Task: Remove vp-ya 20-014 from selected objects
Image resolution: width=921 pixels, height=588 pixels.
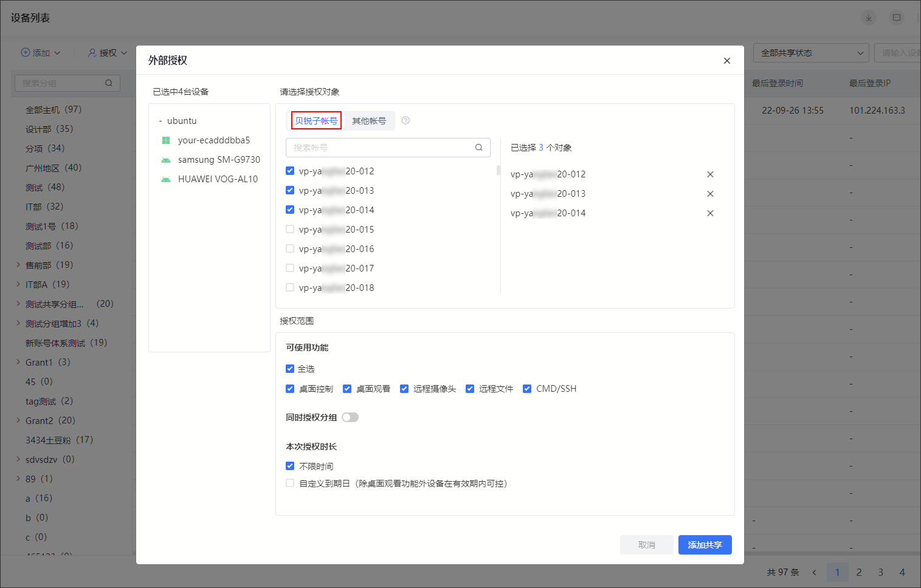Action: coord(710,213)
